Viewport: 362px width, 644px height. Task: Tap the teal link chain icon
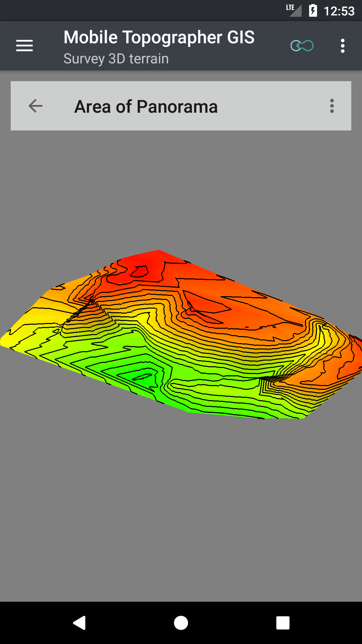pos(302,46)
